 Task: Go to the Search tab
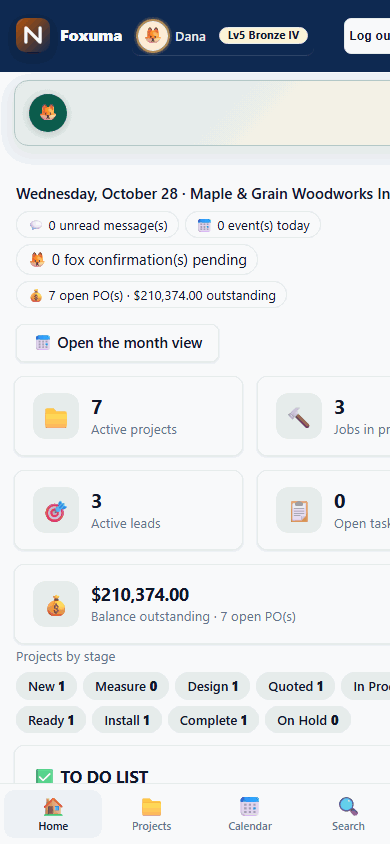click(x=348, y=814)
